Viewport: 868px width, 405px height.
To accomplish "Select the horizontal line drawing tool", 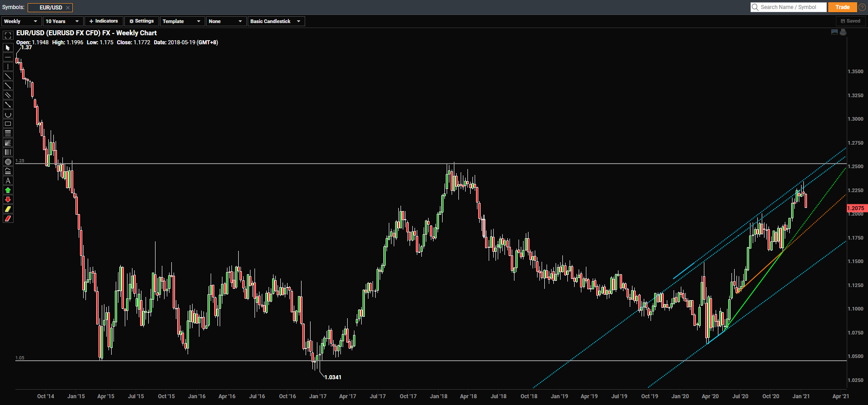I will click(x=8, y=57).
